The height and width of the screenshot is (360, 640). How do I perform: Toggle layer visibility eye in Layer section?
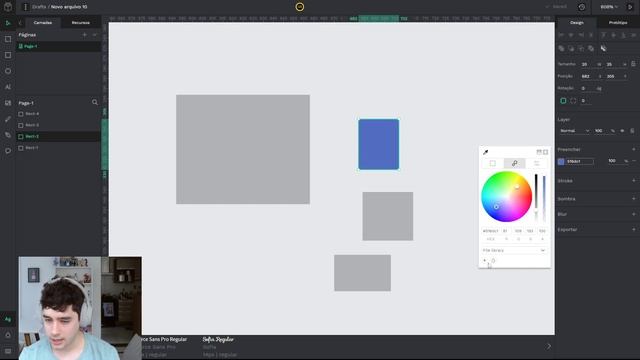622,131
